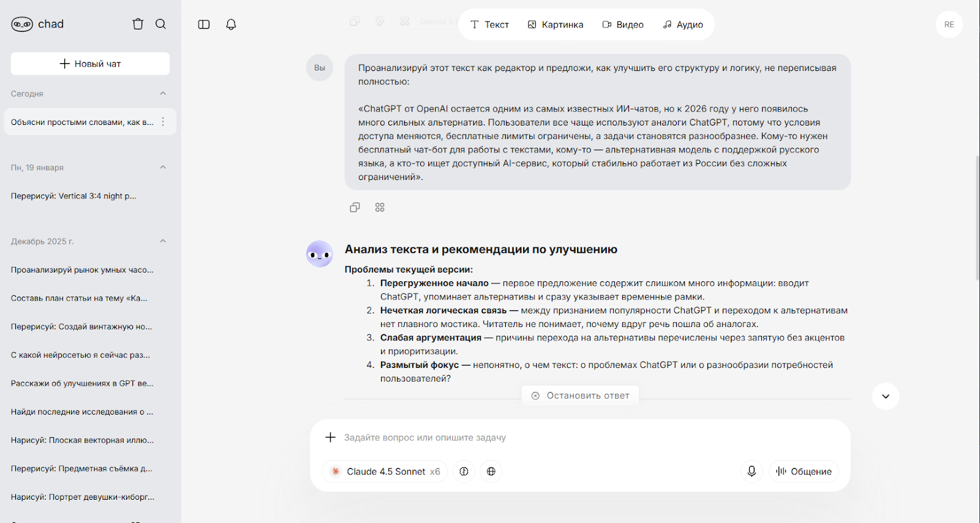Collapse the Сегодня chat group
The height and width of the screenshot is (523, 980).
163,94
